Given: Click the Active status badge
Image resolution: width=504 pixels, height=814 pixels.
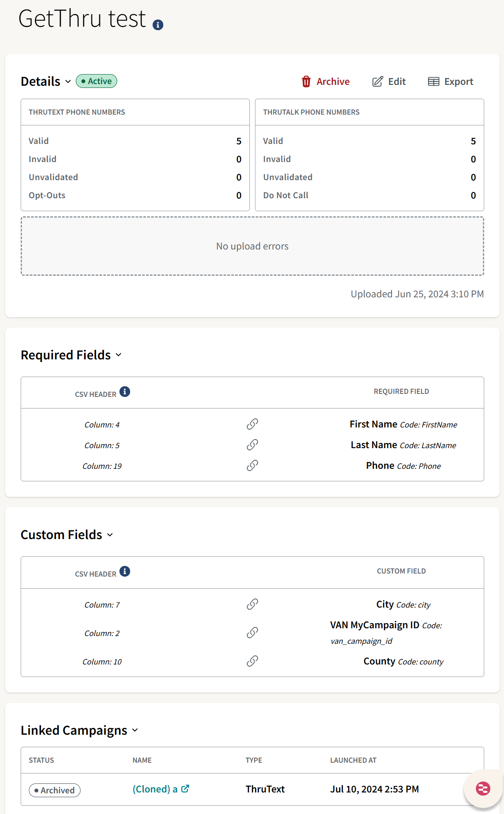Looking at the screenshot, I should click(x=96, y=81).
